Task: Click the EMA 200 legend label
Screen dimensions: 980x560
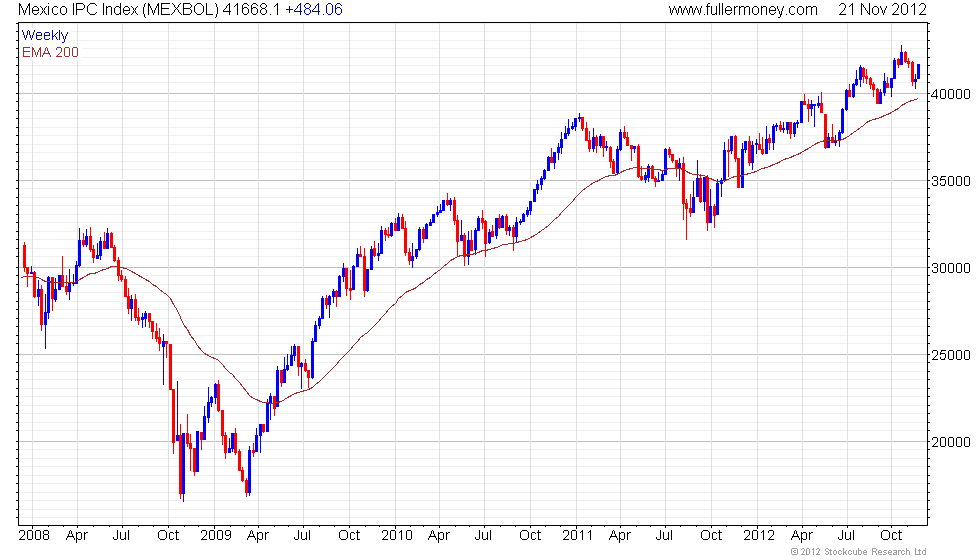Action: pyautogui.click(x=50, y=52)
